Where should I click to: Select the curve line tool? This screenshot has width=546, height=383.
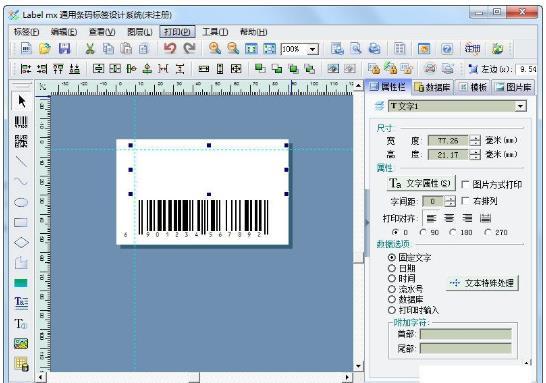click(x=21, y=181)
